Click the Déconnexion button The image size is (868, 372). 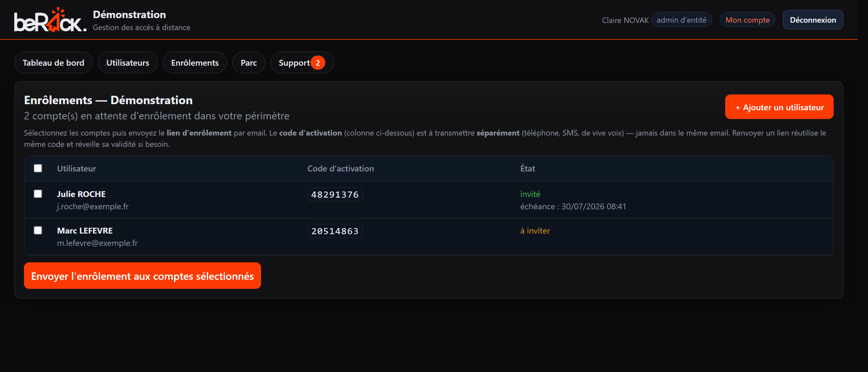pos(813,20)
